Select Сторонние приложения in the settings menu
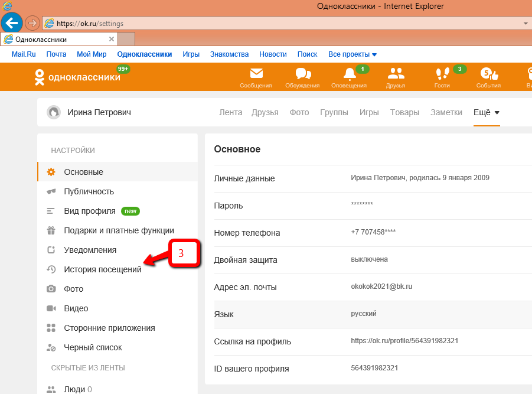Image resolution: width=532 pixels, height=394 pixels. [x=118, y=328]
